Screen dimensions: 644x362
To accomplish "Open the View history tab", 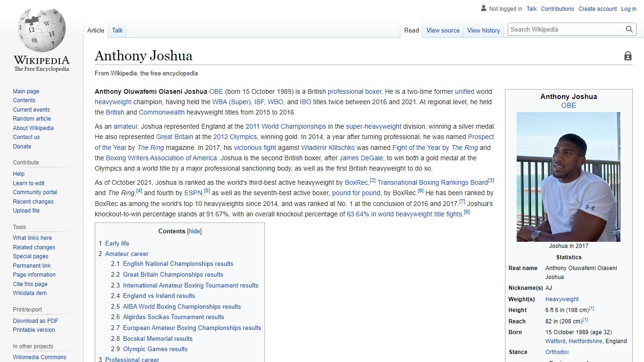I will pos(483,30).
